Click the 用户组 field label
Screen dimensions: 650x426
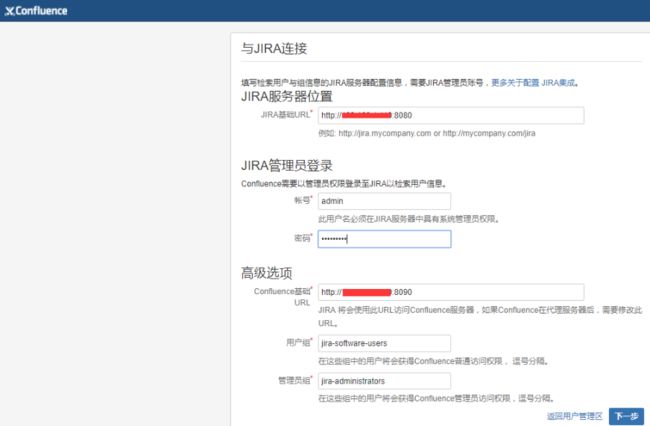(x=297, y=343)
